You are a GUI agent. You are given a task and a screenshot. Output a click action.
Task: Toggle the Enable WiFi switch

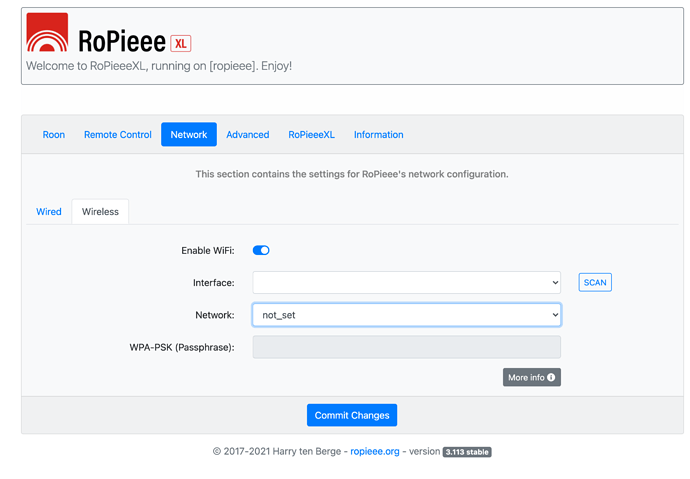[261, 250]
